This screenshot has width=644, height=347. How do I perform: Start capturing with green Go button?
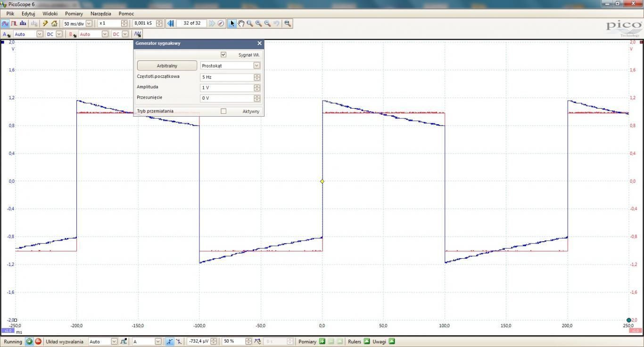point(29,341)
